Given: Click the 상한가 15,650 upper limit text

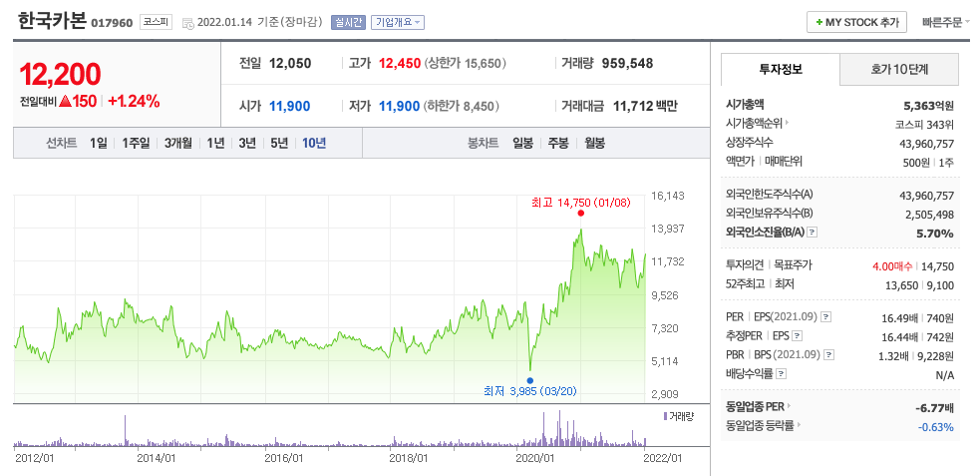Looking at the screenshot, I should click(x=465, y=63).
